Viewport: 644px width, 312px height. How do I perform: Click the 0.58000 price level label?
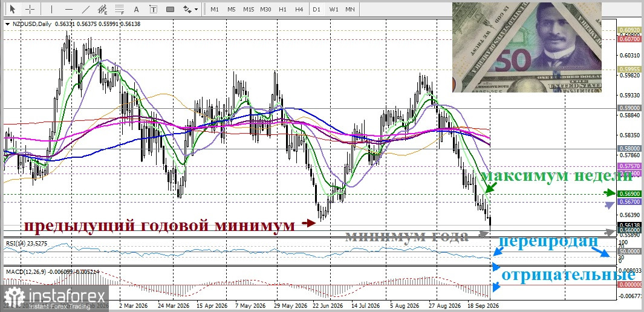(629, 148)
